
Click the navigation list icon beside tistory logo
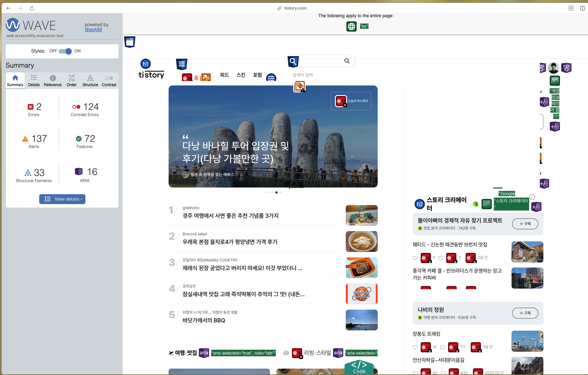click(x=182, y=64)
